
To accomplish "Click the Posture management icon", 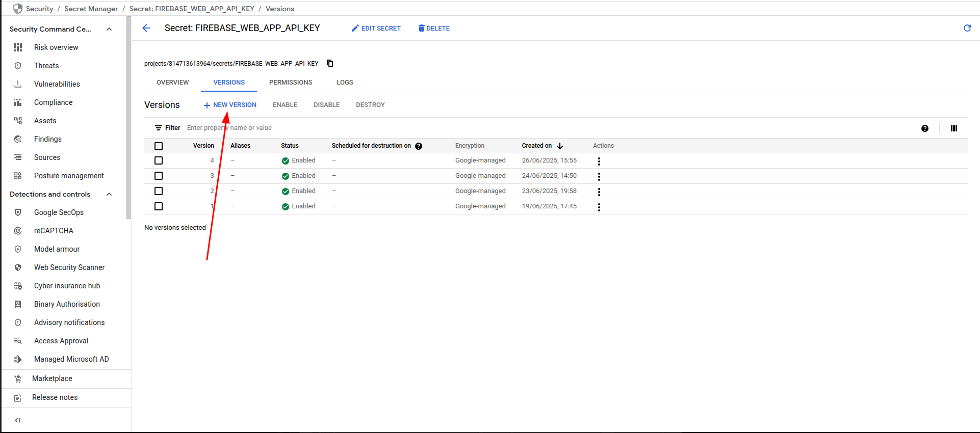I will (x=18, y=176).
